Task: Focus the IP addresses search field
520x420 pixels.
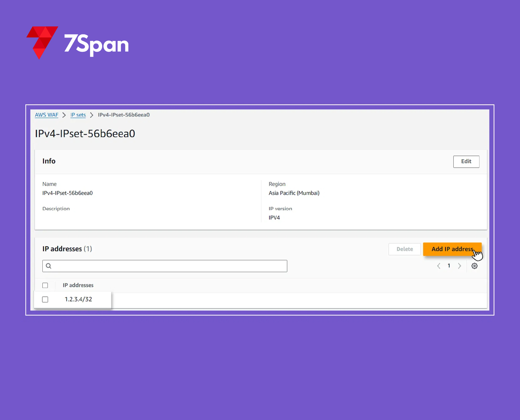Action: [x=165, y=266]
